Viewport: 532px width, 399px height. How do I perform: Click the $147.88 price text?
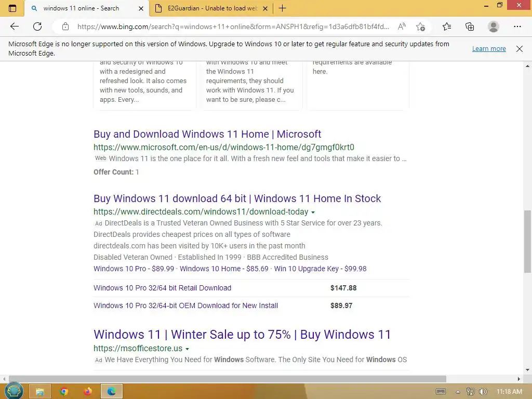[x=343, y=288]
